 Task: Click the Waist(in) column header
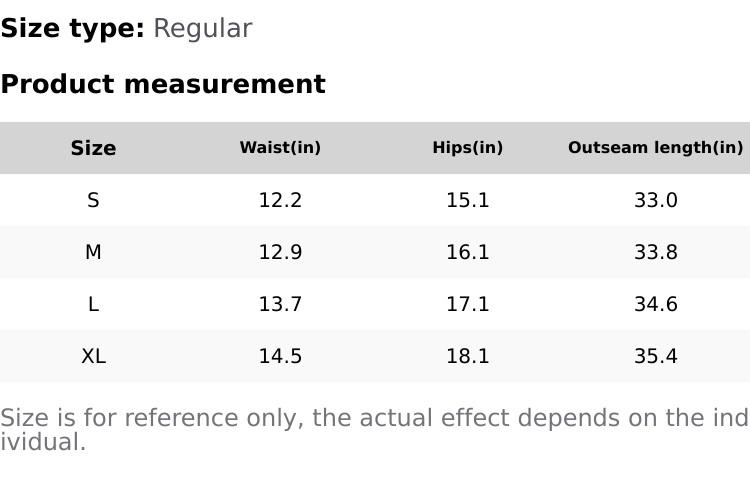pos(280,148)
